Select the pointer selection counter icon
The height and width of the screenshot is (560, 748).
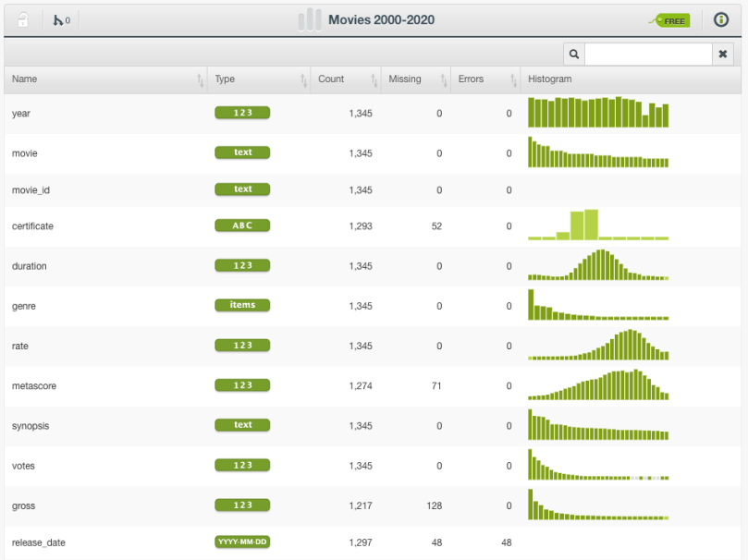(57, 19)
